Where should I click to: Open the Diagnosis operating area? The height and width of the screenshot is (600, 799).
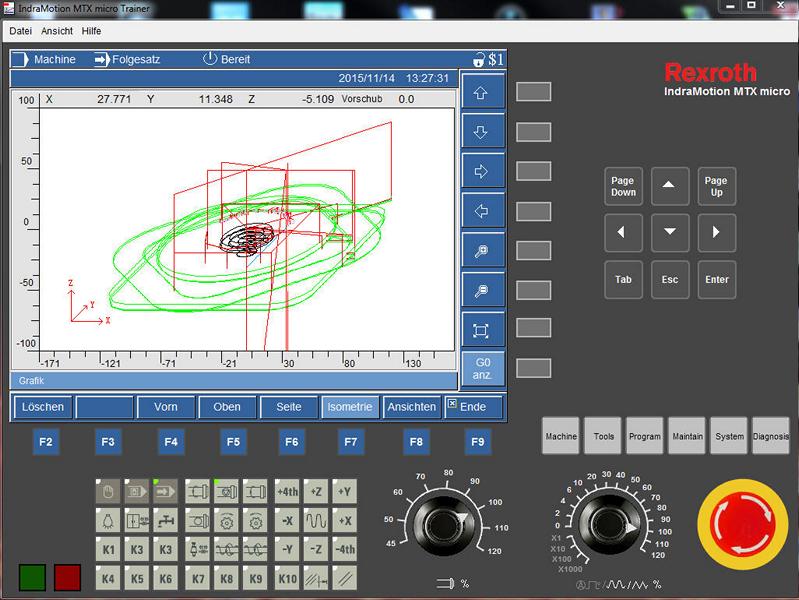point(770,436)
